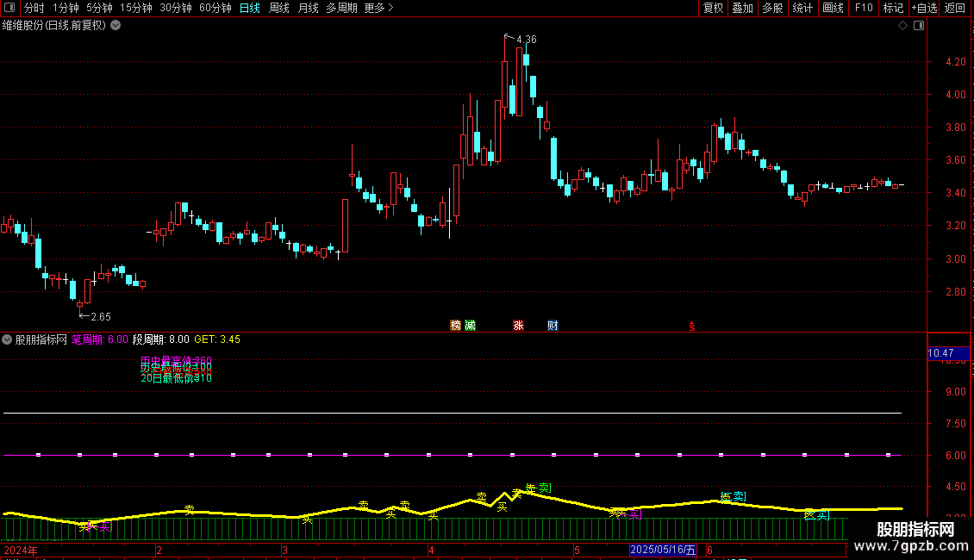974x560 pixels.
Task: Select the 60分钟 period tab
Action: [x=215, y=8]
